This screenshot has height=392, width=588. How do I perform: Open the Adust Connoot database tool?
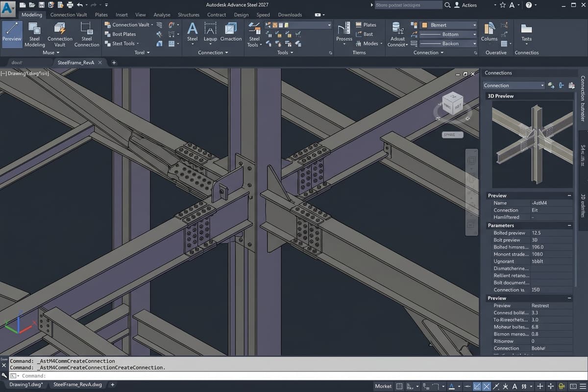(397, 34)
